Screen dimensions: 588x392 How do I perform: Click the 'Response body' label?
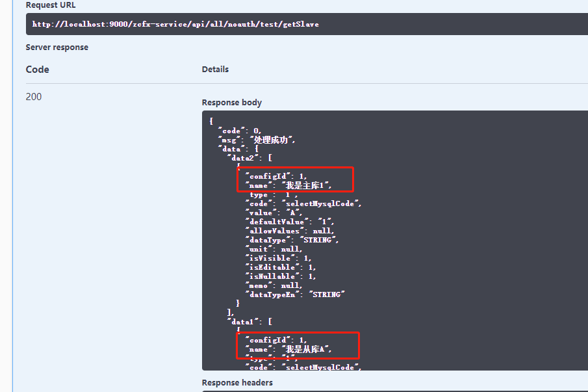[232, 103]
